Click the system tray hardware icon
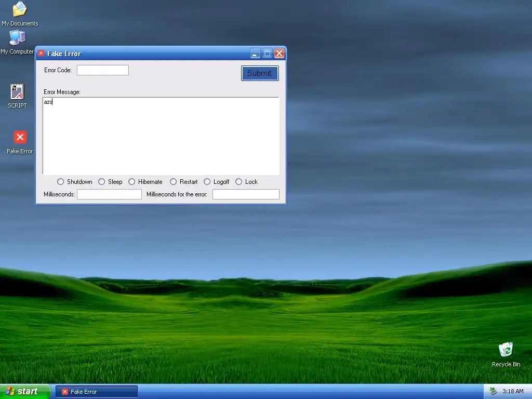This screenshot has width=532, height=399. (493, 391)
